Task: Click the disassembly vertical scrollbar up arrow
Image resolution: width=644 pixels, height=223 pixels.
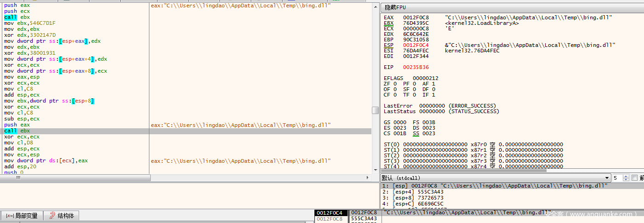Action: pyautogui.click(x=375, y=6)
